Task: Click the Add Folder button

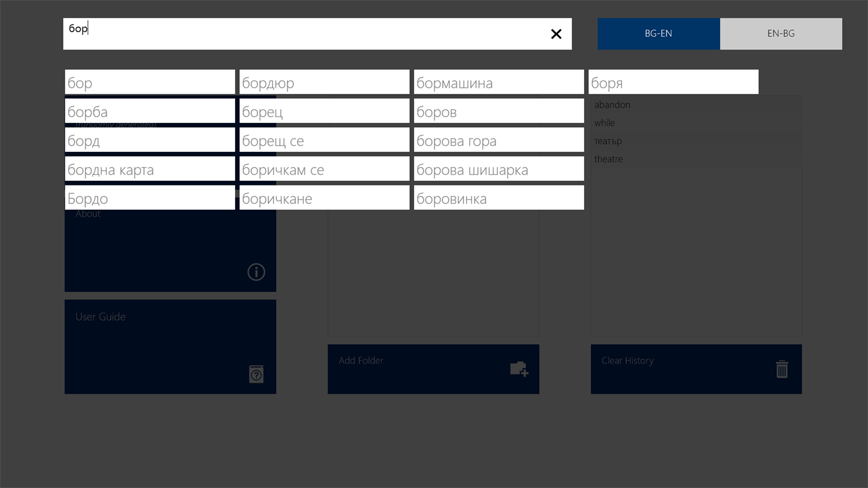Action: point(433,369)
